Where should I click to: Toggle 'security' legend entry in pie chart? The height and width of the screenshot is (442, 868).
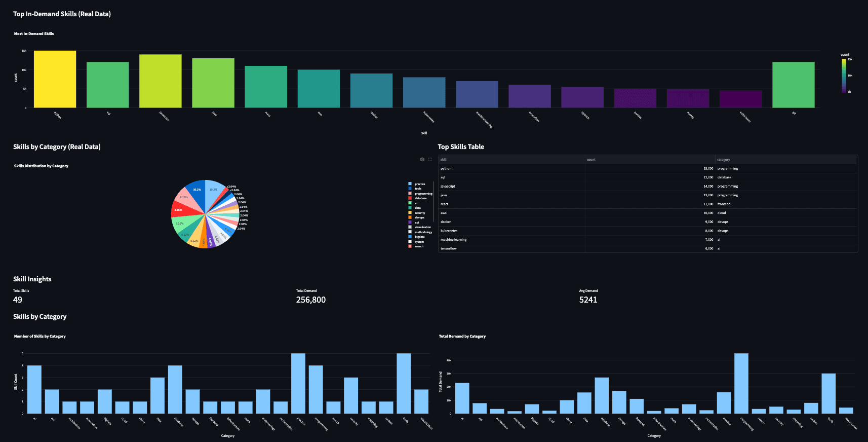pyautogui.click(x=420, y=213)
